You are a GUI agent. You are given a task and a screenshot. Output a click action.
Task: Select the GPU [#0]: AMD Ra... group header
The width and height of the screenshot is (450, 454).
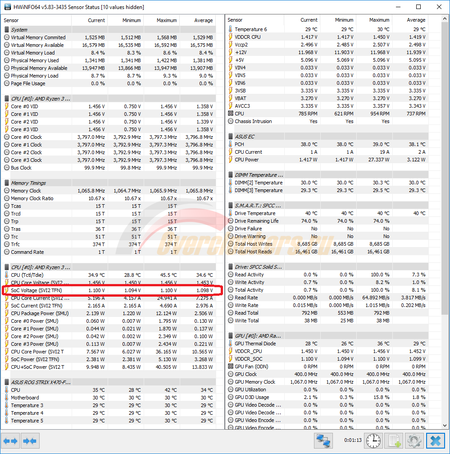coord(328,336)
